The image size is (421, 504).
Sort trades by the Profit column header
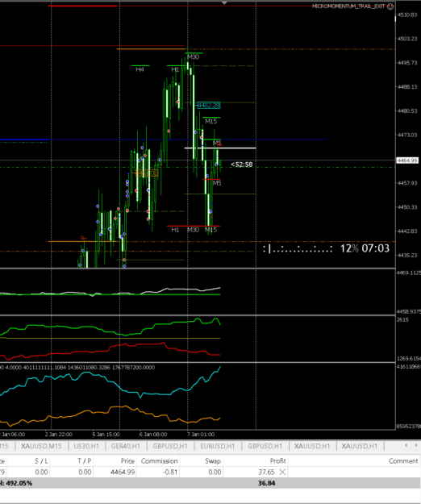coord(277,461)
